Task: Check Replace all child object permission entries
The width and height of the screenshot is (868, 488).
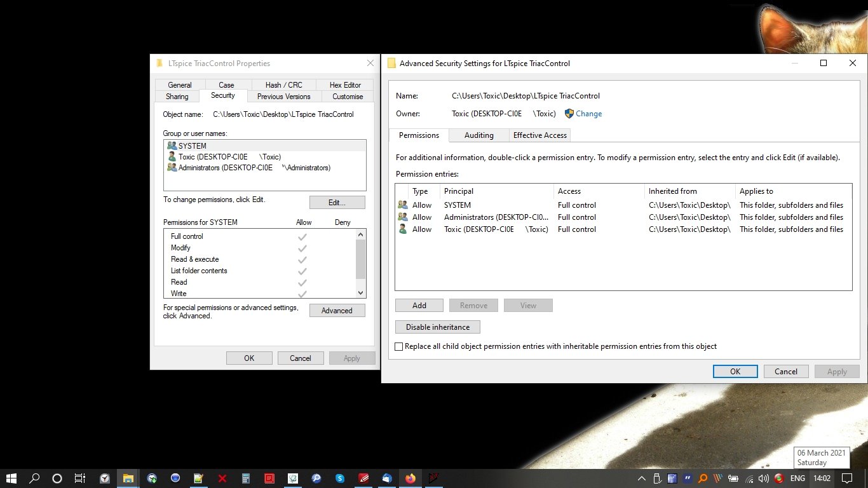Action: point(399,347)
